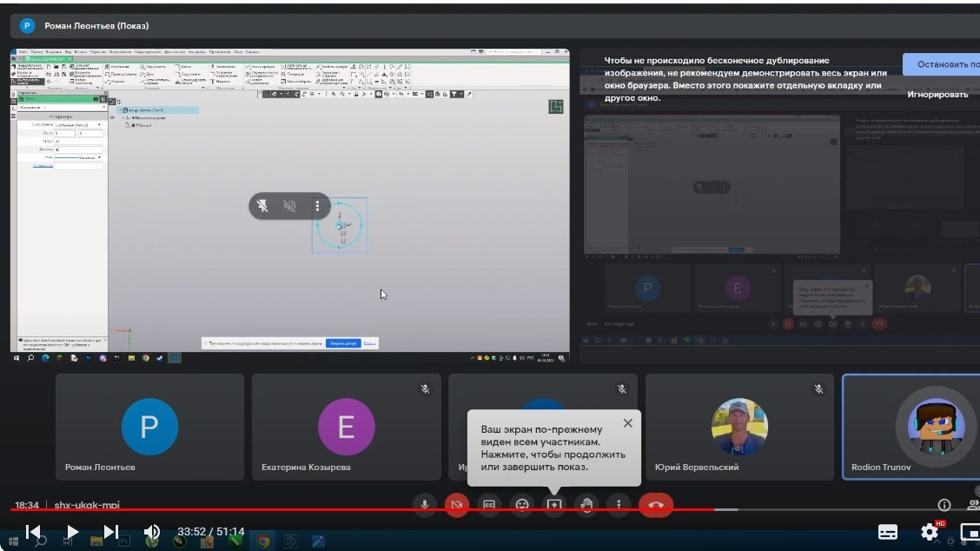Open more options in Meet controls
The height and width of the screenshot is (551, 980).
619,505
